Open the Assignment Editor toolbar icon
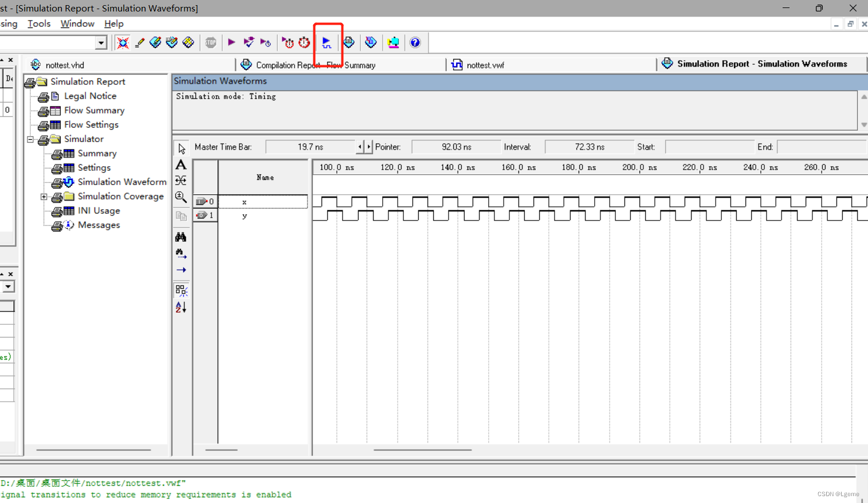The width and height of the screenshot is (868, 503). pos(155,42)
